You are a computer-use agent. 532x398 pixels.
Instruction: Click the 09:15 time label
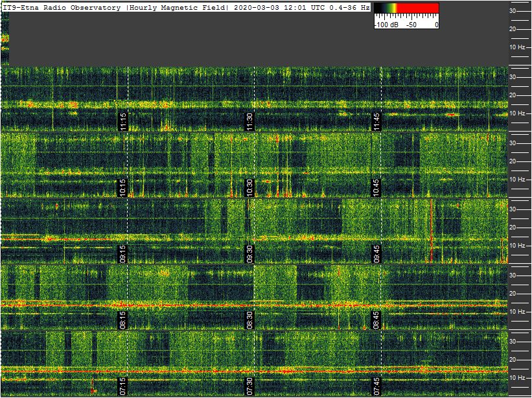coord(123,253)
